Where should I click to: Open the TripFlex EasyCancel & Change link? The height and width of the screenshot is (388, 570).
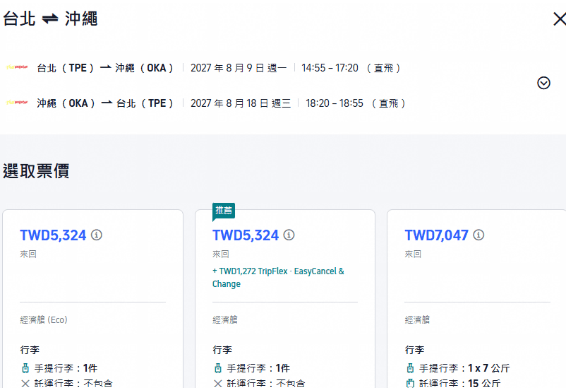coord(278,277)
